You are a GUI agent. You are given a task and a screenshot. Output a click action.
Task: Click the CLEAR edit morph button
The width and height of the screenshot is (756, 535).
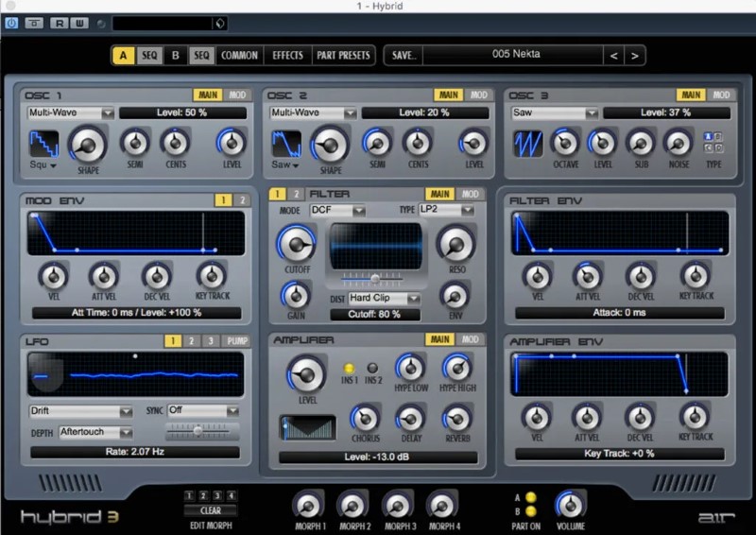point(210,510)
